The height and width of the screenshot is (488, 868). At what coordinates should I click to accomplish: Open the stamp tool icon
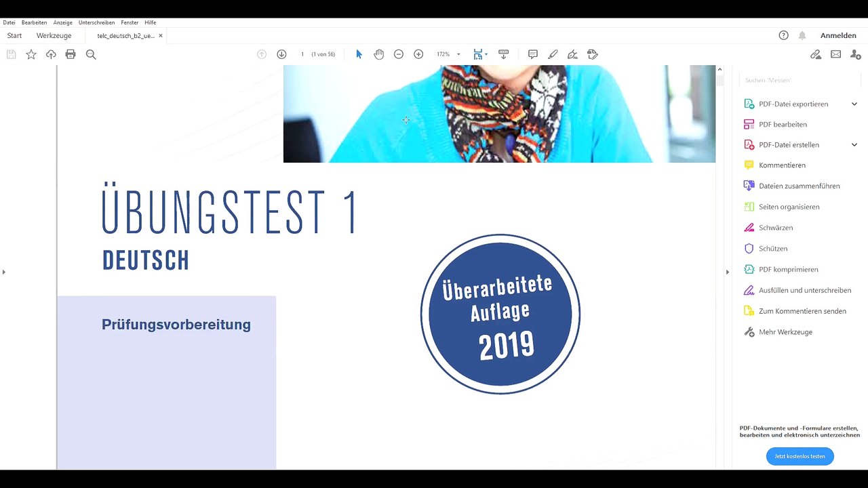592,54
